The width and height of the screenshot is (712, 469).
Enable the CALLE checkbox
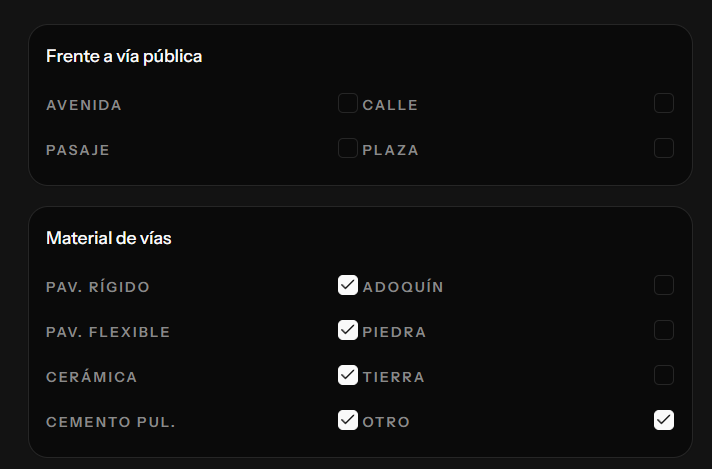click(664, 103)
